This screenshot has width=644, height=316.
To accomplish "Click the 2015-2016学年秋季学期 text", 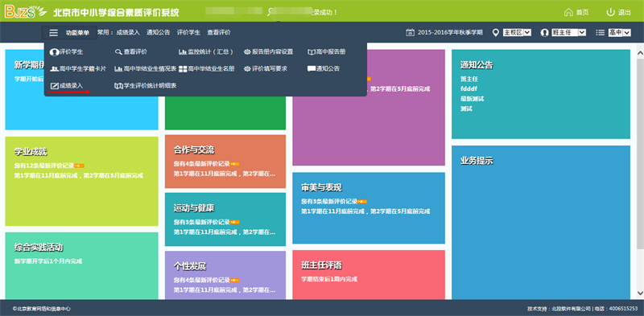I will [450, 32].
